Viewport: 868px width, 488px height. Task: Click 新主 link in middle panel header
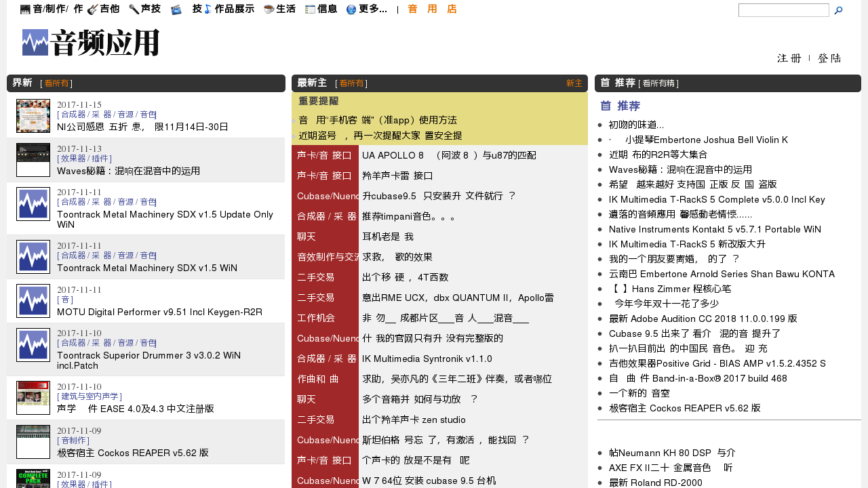pos(574,83)
